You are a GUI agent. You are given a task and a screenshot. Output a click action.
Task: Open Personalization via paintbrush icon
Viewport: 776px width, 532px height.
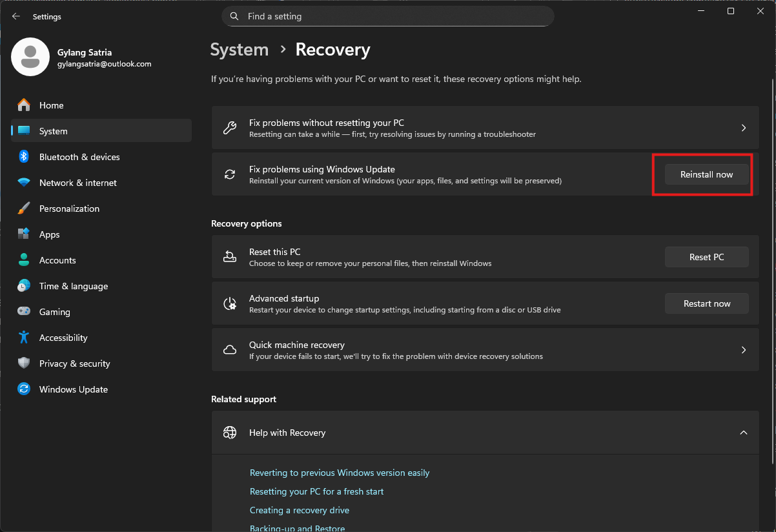tap(24, 209)
